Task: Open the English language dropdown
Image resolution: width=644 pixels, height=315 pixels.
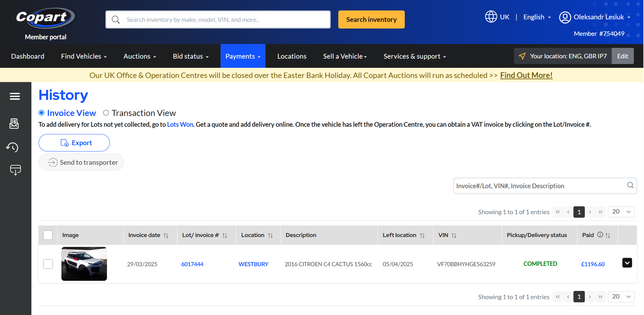Action: (537, 17)
